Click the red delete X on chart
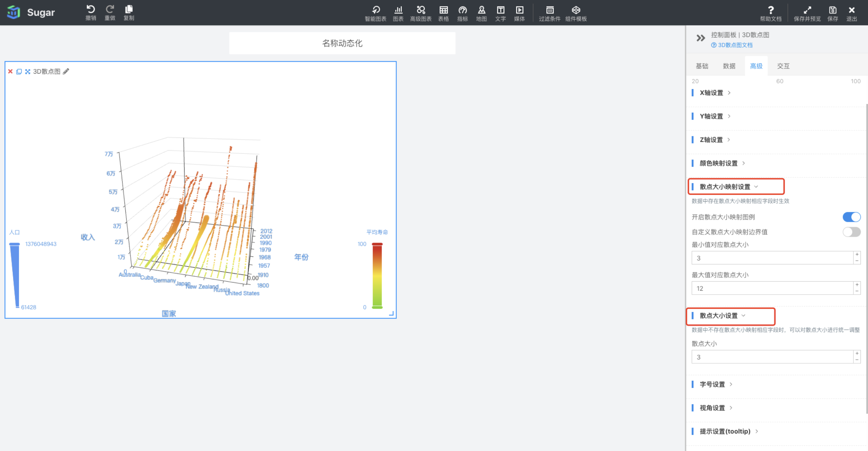This screenshot has height=451, width=868. coord(10,71)
